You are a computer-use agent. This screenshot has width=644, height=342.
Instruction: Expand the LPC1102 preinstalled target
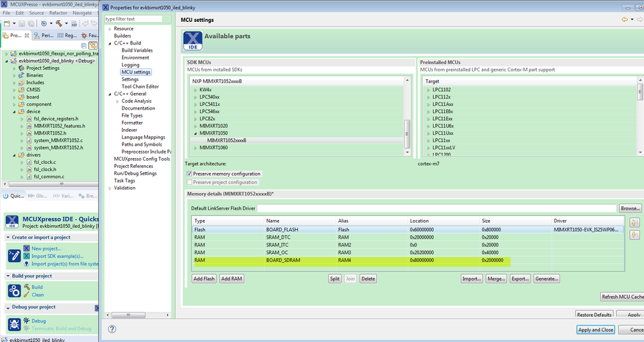(x=429, y=90)
